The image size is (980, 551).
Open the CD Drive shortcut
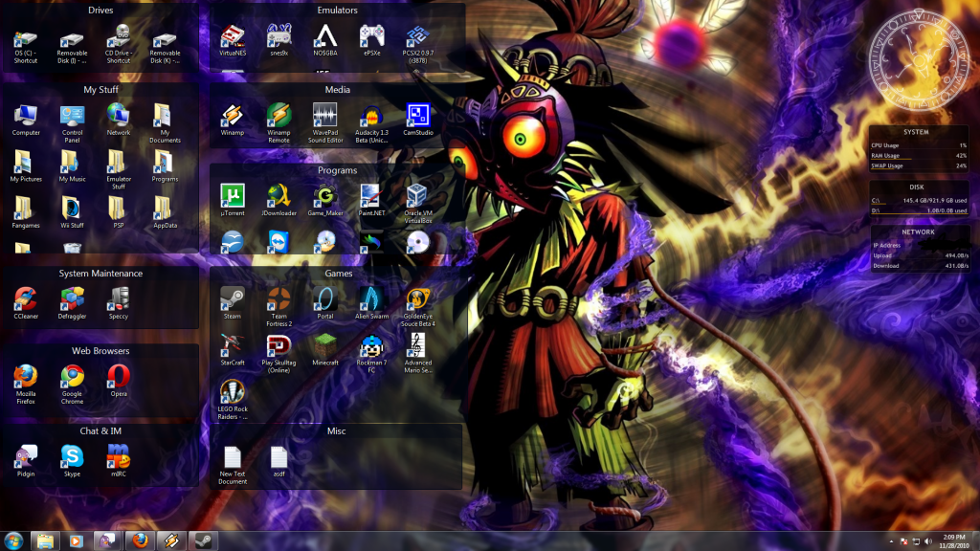pos(118,44)
